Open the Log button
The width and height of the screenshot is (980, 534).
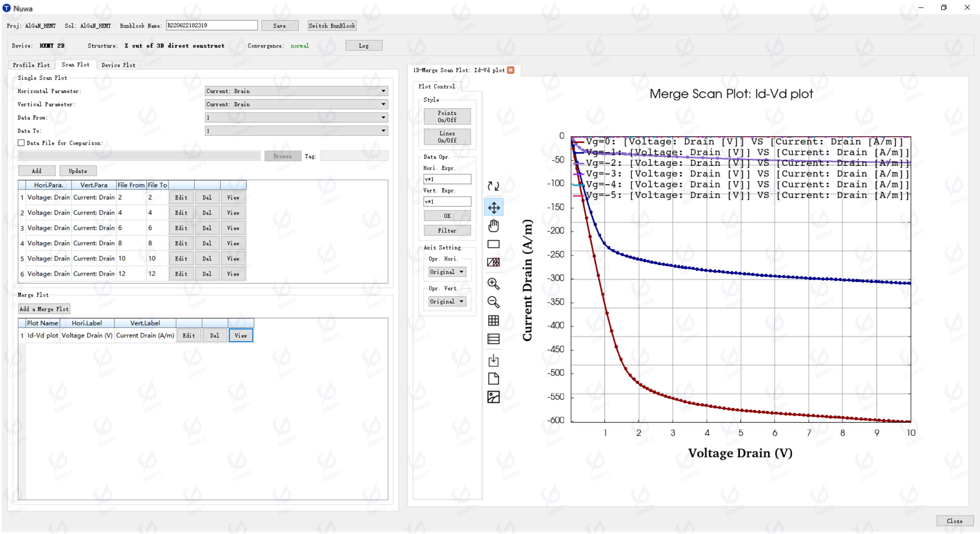tap(364, 46)
